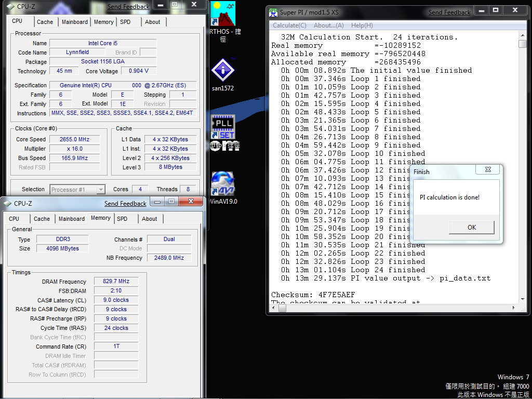Image resolution: width=532 pixels, height=399 pixels.
Task: Launch the PLL SET desktop shortcut
Action: [x=223, y=127]
